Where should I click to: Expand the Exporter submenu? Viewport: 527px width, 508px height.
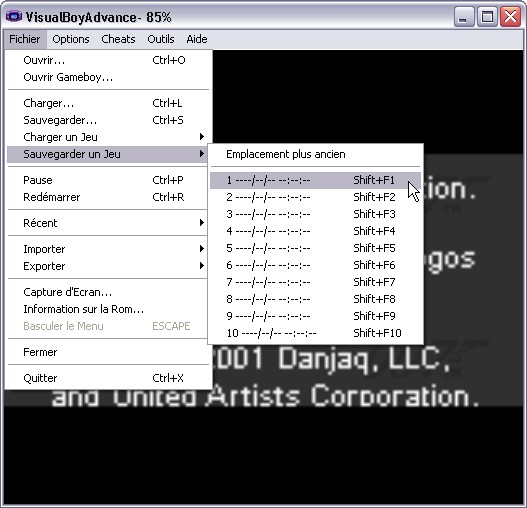pos(108,266)
